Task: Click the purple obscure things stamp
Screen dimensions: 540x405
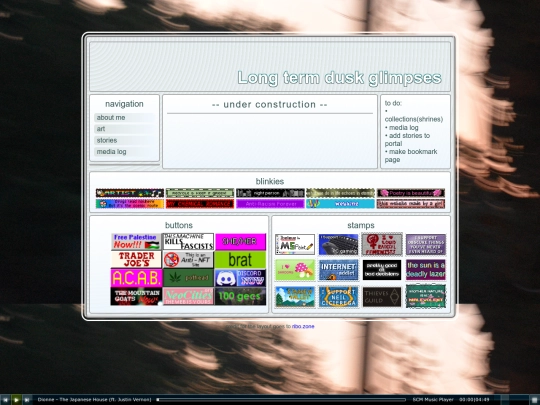Action: (426, 244)
